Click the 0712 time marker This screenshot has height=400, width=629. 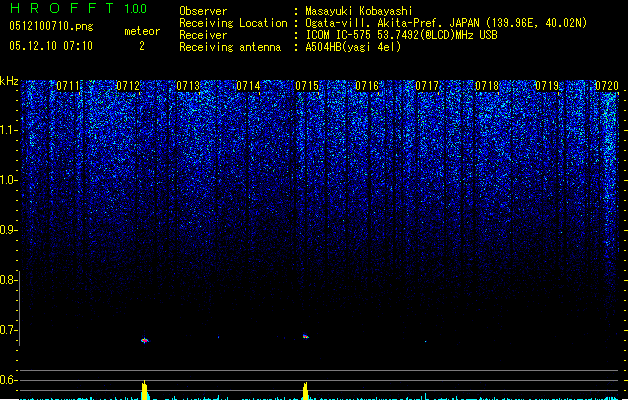[128, 86]
